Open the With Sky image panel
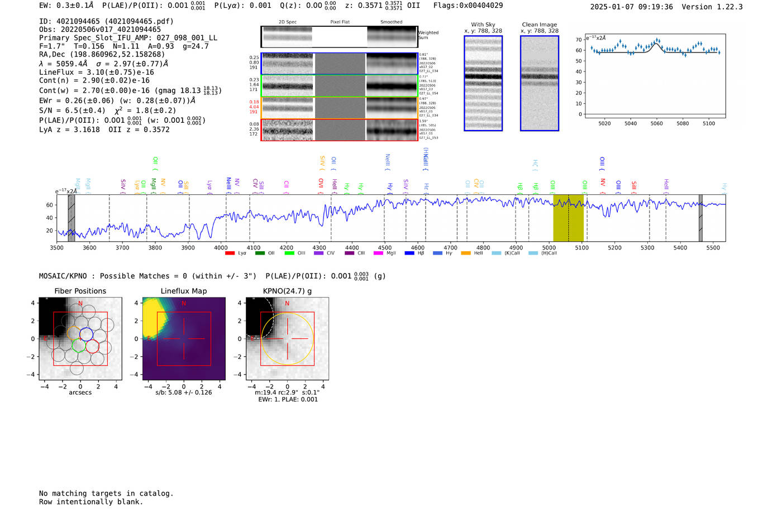 (483, 83)
